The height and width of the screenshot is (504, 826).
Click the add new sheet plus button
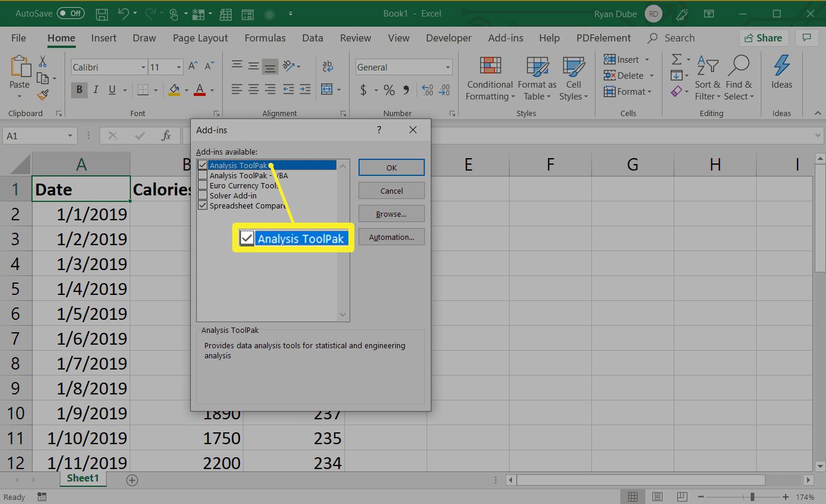coord(132,480)
